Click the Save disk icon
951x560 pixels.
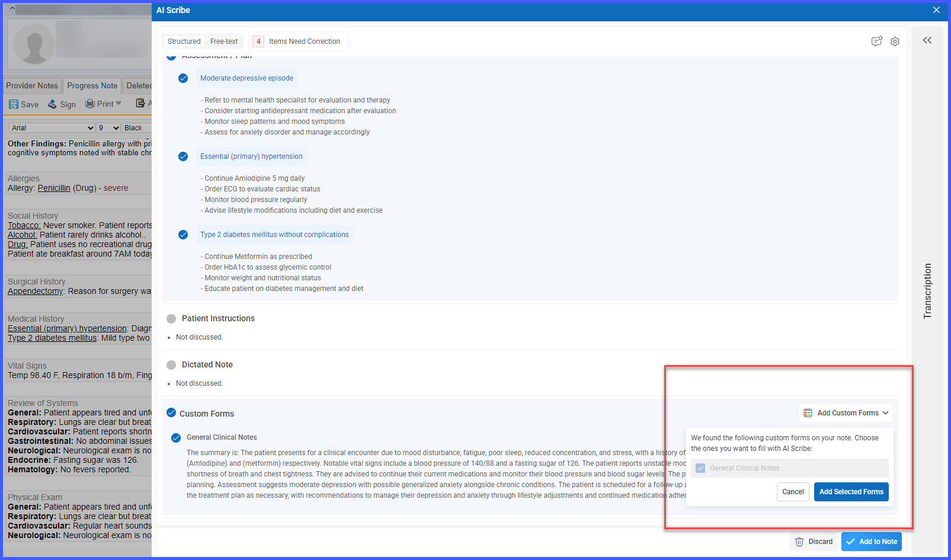tap(14, 104)
